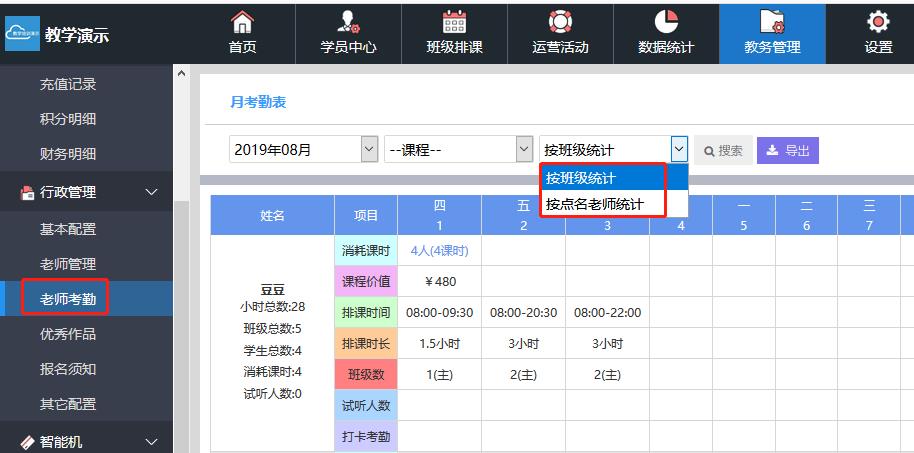The width and height of the screenshot is (914, 453).
Task: Open 设置 gear icon
Action: pyautogui.click(x=878, y=21)
